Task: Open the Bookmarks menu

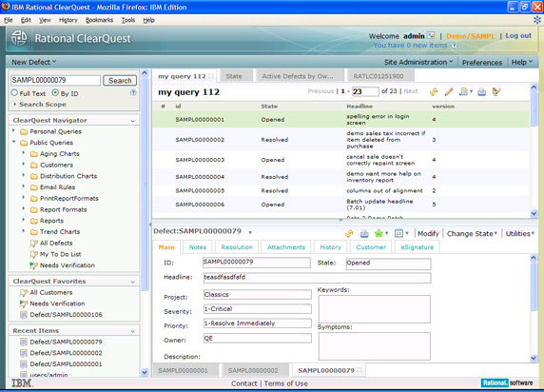Action: pos(99,20)
